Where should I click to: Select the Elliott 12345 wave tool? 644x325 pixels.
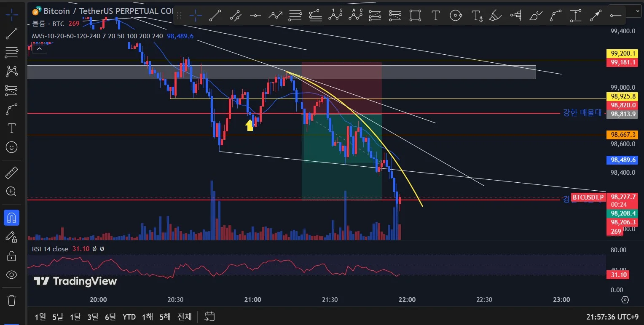tap(335, 16)
